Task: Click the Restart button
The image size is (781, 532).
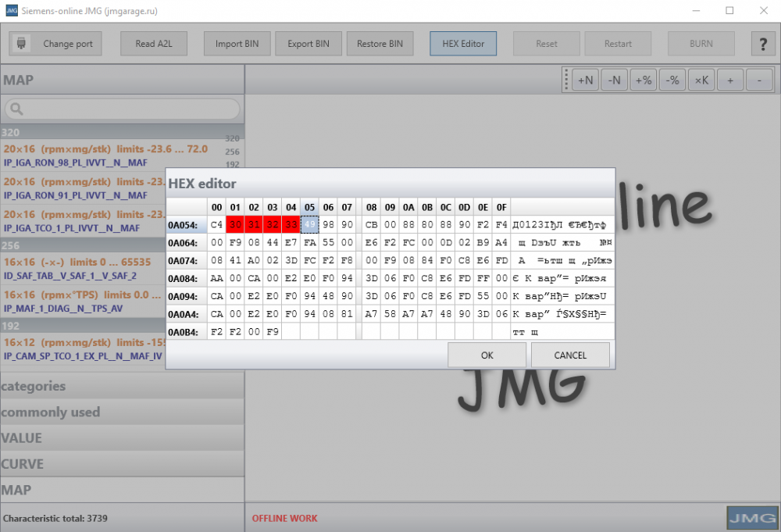Action: 618,44
